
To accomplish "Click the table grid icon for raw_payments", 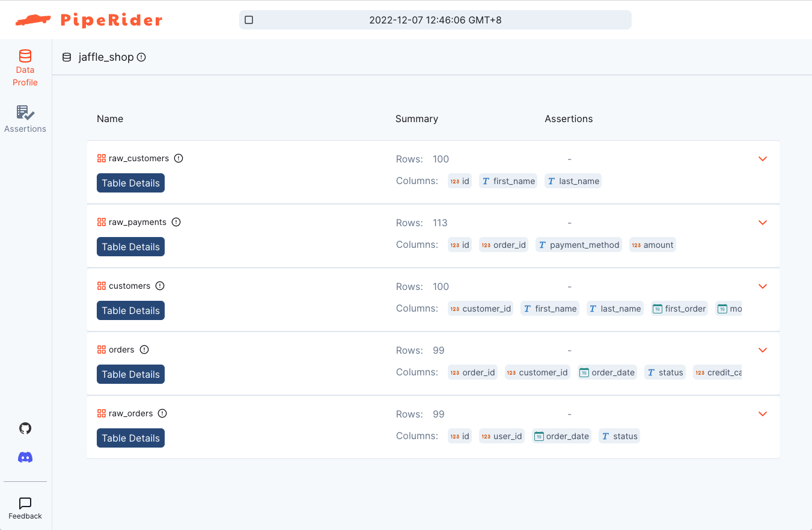I will tap(102, 222).
